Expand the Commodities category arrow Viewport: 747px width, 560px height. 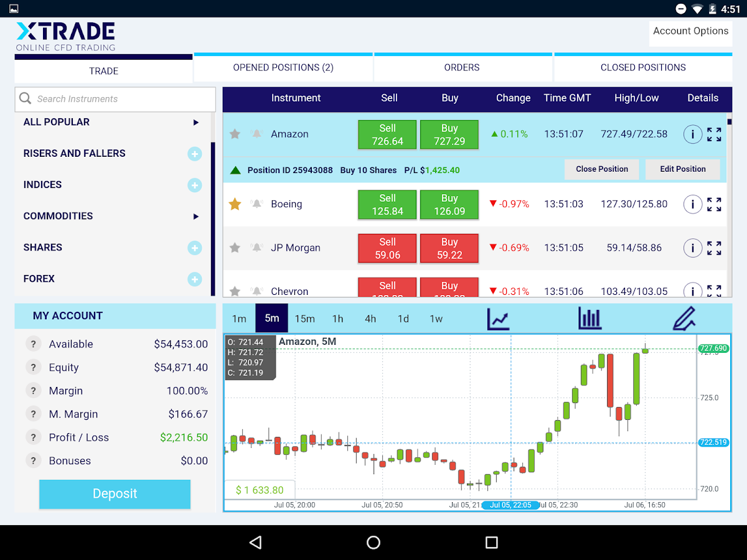(x=196, y=217)
